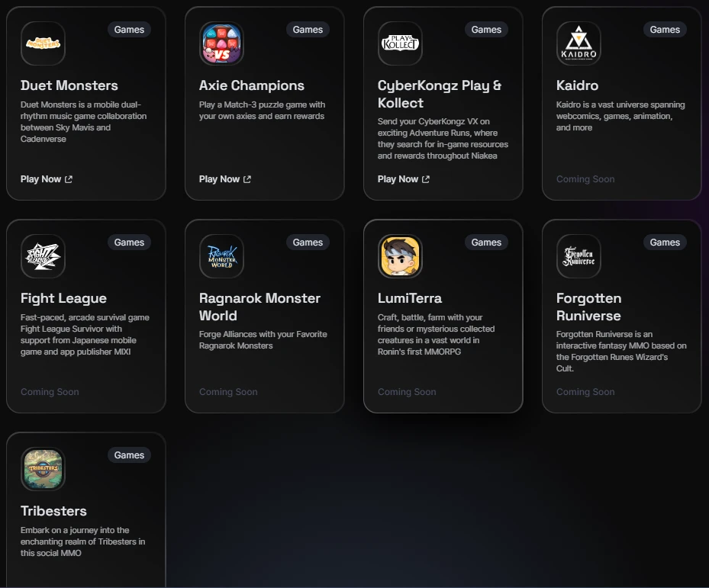Click the Duet Monsters game icon
The width and height of the screenshot is (709, 588).
coord(43,43)
